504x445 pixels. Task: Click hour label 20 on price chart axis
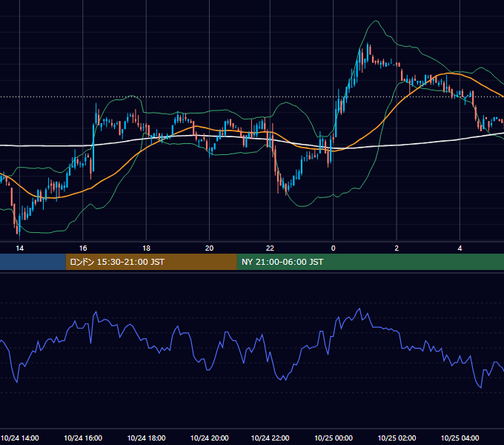pyautogui.click(x=209, y=248)
